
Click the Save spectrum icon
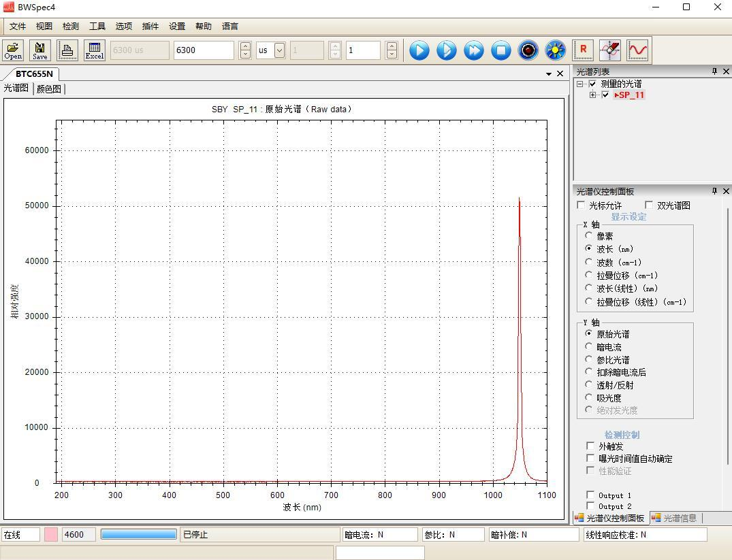[x=40, y=50]
